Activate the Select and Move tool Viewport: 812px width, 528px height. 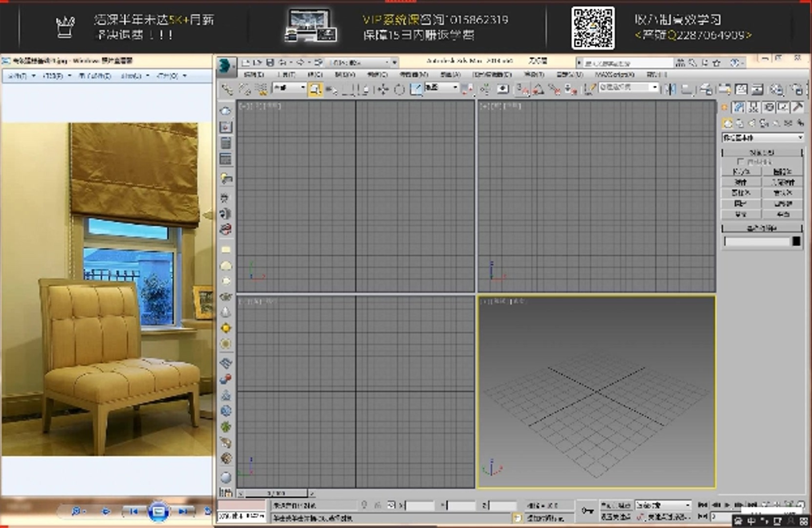tap(383, 89)
